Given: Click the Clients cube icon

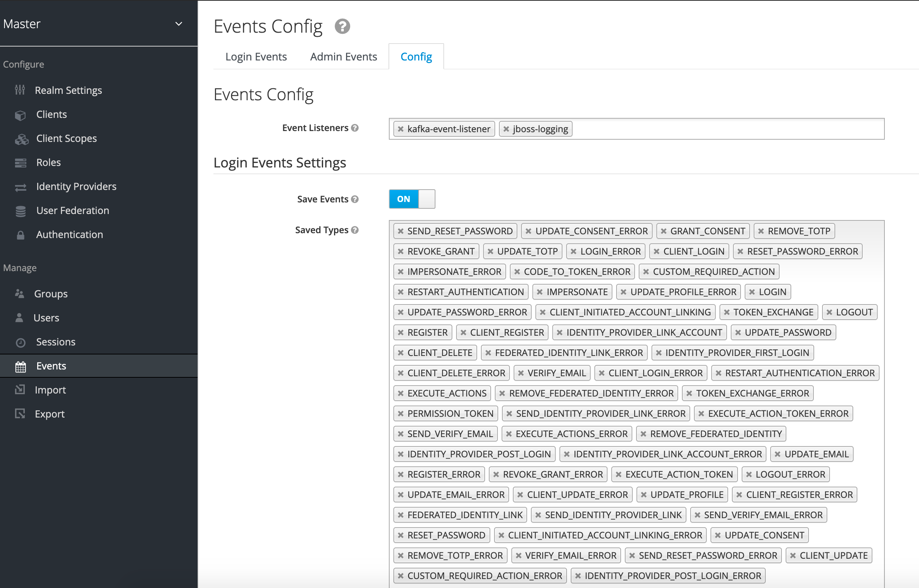Looking at the screenshot, I should pyautogui.click(x=20, y=114).
